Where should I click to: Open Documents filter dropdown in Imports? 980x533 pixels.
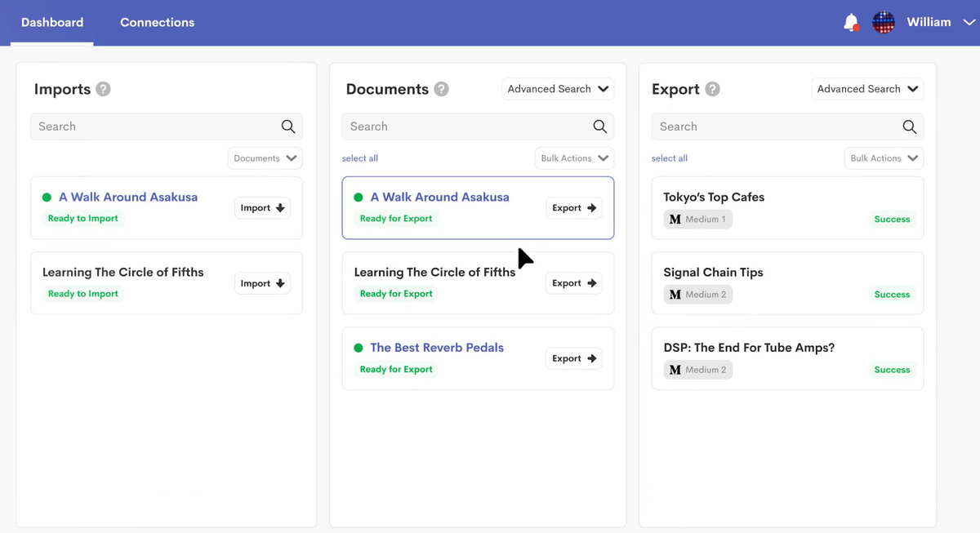pos(265,158)
